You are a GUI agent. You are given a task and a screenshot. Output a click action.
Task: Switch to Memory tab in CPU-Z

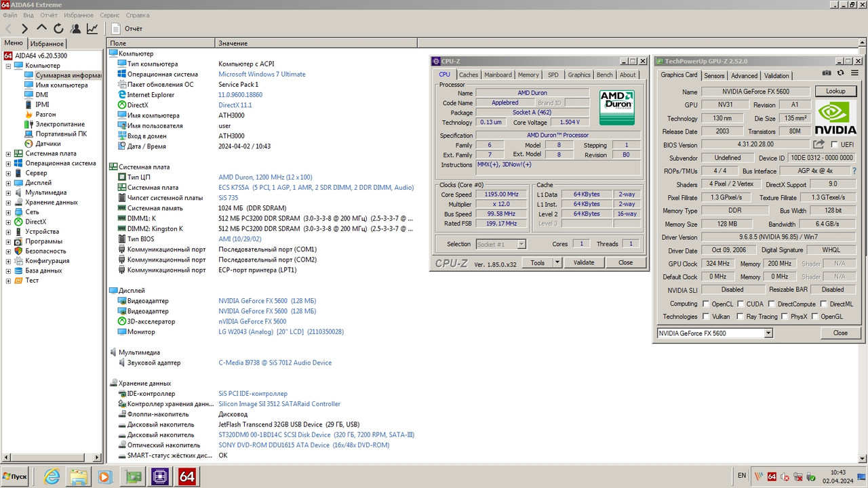click(x=528, y=75)
